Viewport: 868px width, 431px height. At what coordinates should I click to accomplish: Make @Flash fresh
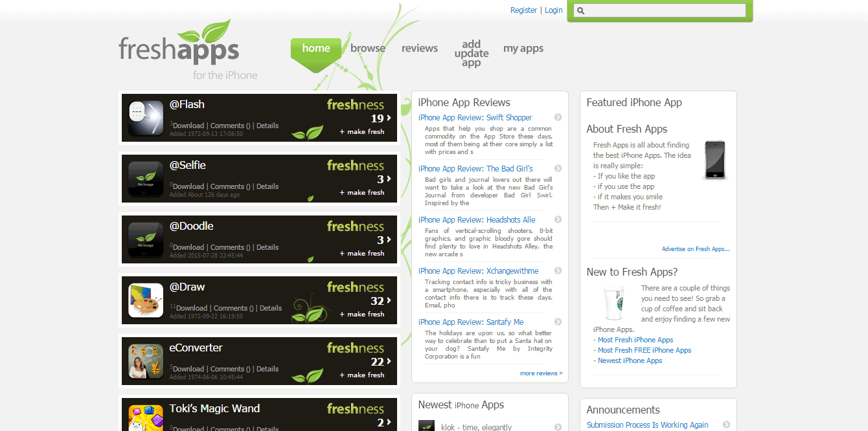[x=362, y=131]
